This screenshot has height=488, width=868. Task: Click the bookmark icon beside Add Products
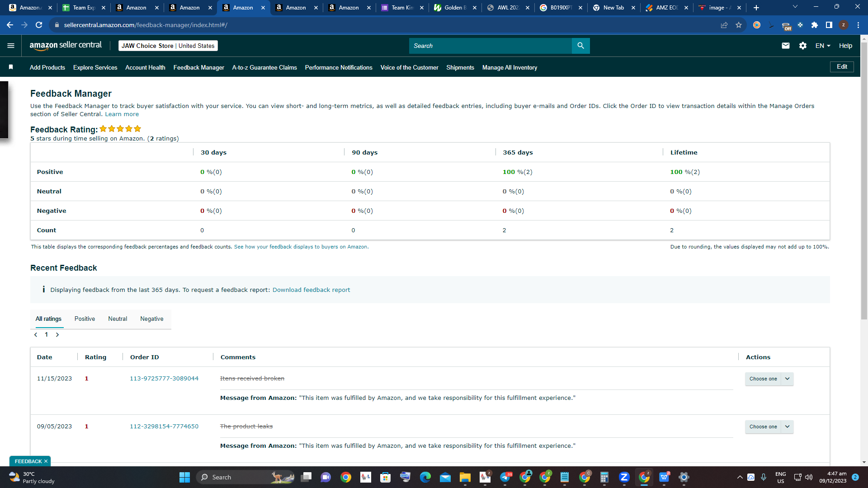pyautogui.click(x=11, y=67)
